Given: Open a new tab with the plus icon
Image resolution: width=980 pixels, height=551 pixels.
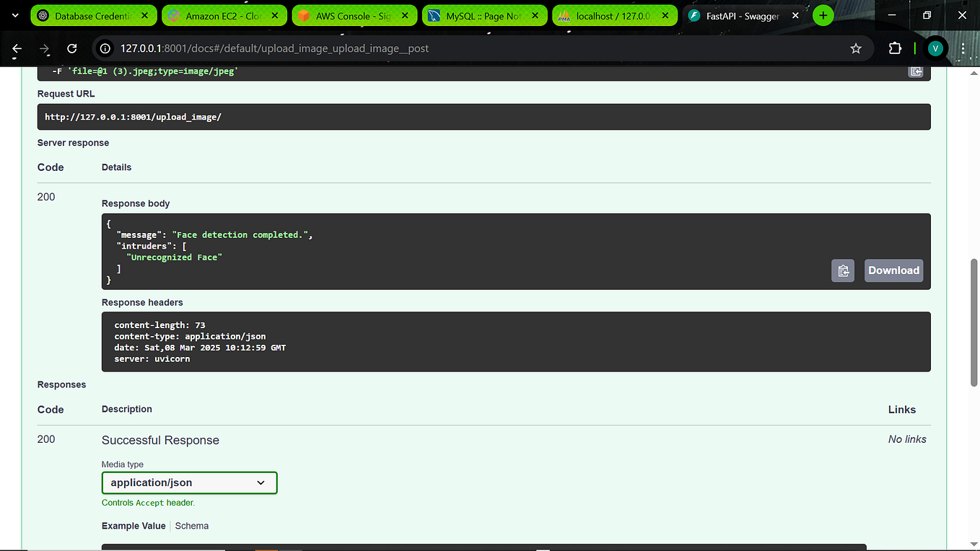Looking at the screenshot, I should pyautogui.click(x=823, y=15).
